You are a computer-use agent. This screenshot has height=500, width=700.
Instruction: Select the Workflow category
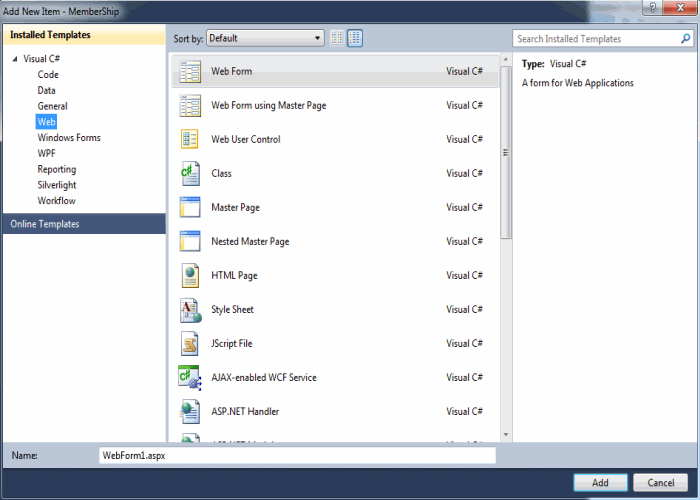pos(57,200)
